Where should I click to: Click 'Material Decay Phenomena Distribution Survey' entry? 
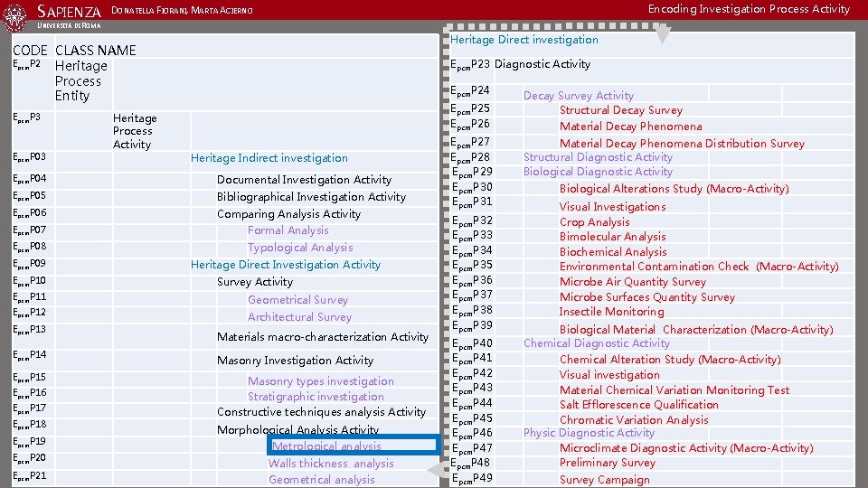pos(682,144)
